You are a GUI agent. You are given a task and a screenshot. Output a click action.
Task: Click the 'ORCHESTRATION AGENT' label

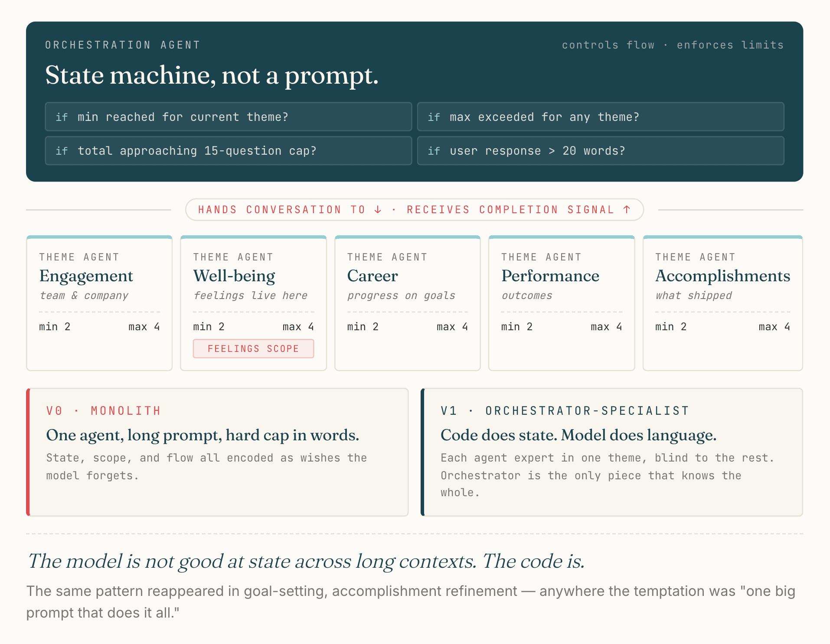point(123,45)
